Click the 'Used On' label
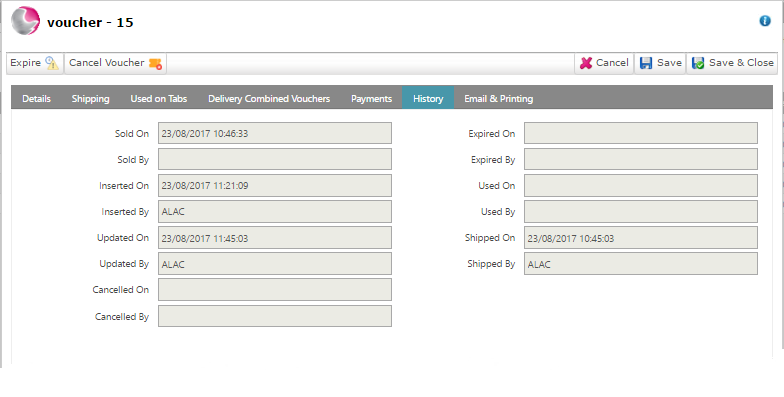The width and height of the screenshot is (784, 397). pos(496,186)
